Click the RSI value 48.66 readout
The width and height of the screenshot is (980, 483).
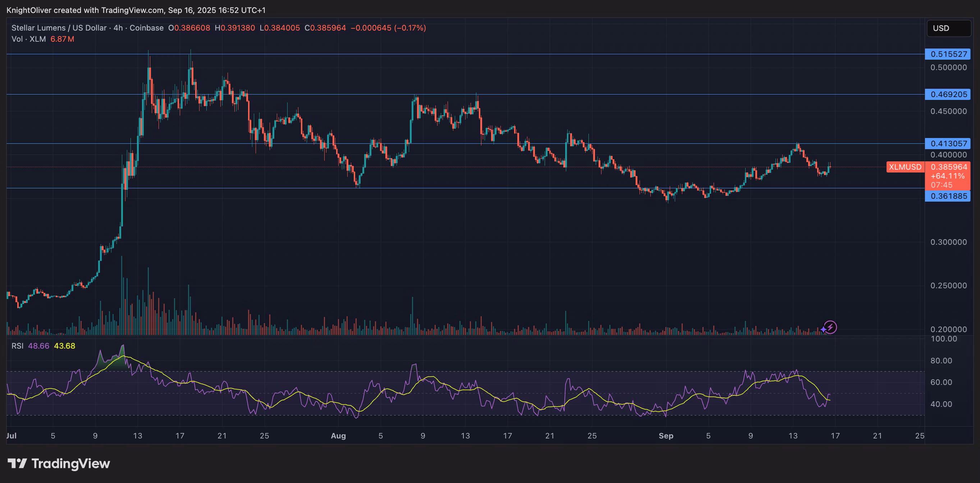(38, 346)
